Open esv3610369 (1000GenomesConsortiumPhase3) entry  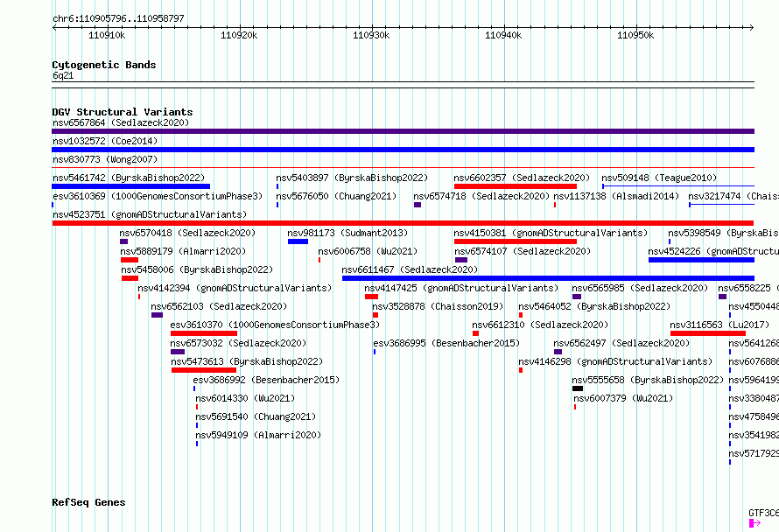click(x=158, y=196)
